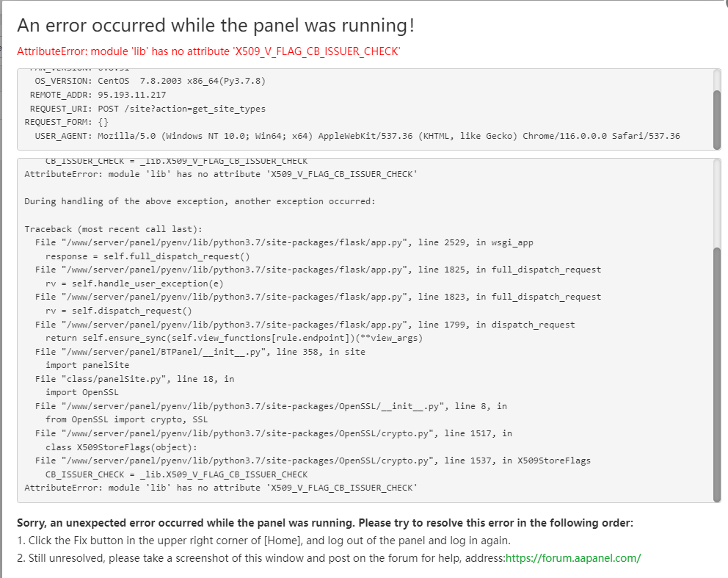Click the bold "Sorry, an unexpected error" message
The image size is (728, 578).
coord(324,523)
